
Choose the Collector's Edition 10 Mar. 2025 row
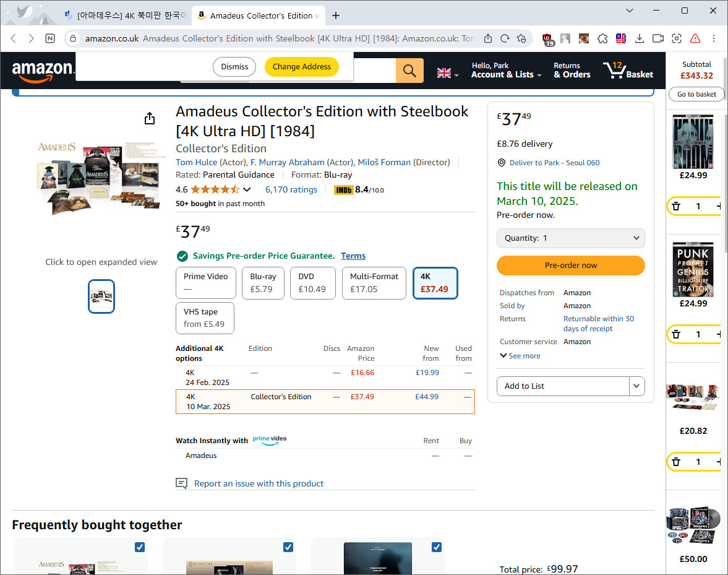(x=325, y=402)
